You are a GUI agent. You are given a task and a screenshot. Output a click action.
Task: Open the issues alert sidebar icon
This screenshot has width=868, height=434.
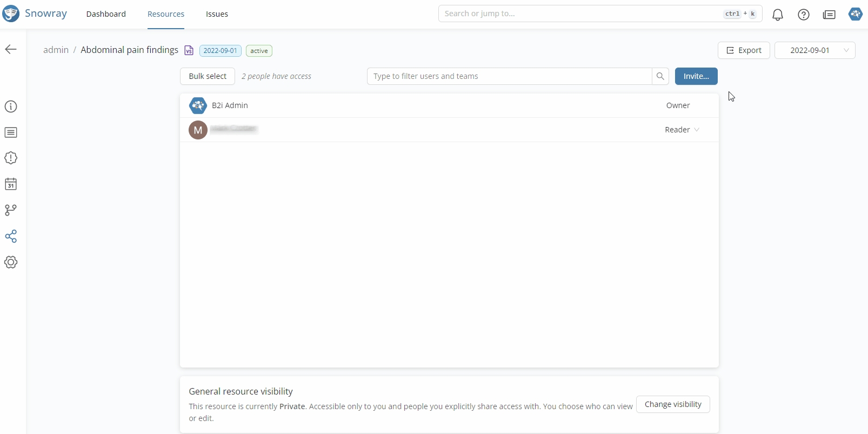point(11,158)
